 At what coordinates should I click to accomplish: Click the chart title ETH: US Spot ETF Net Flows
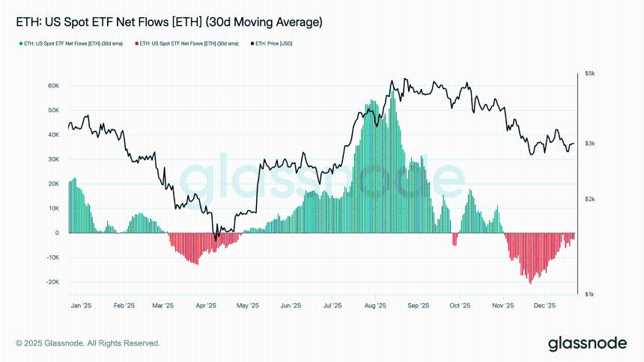[x=169, y=22]
